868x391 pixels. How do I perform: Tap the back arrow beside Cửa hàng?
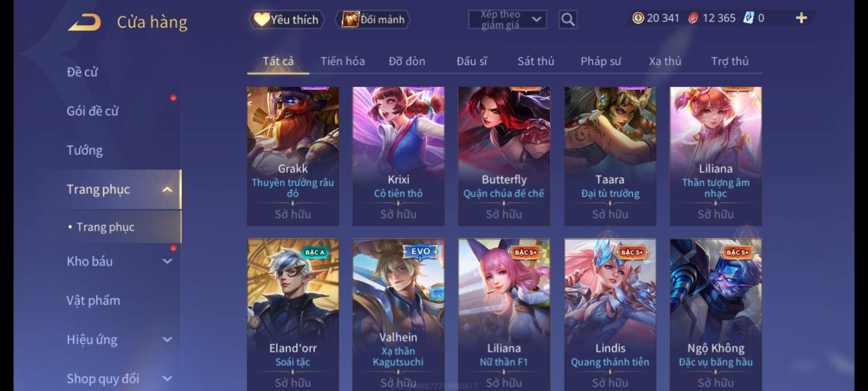[x=84, y=22]
